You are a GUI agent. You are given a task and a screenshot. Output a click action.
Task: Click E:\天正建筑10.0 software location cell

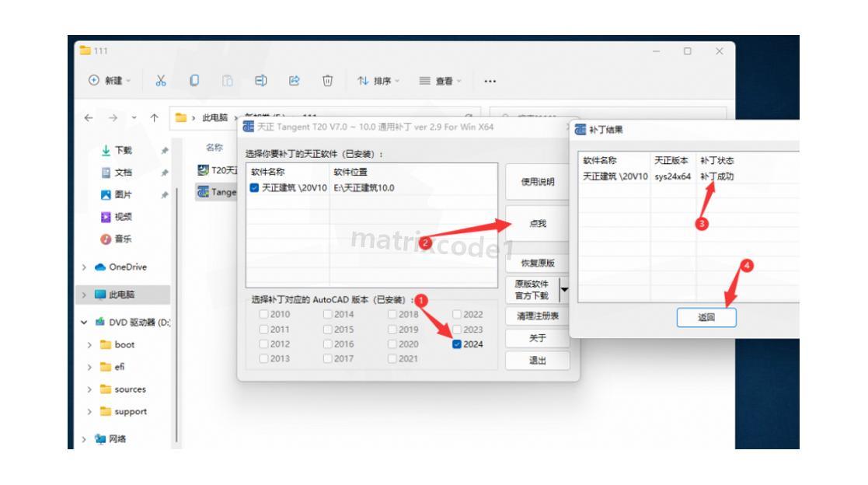tap(364, 188)
